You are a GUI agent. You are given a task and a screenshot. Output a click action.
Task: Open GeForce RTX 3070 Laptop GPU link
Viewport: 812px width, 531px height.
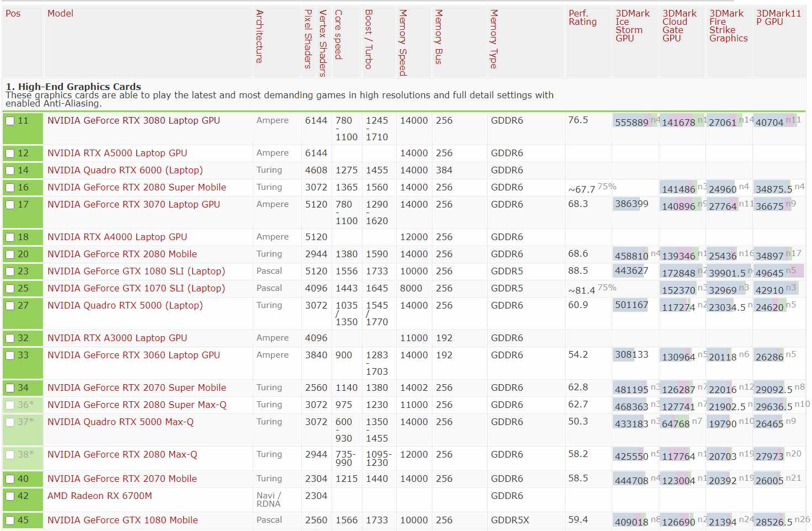[133, 204]
